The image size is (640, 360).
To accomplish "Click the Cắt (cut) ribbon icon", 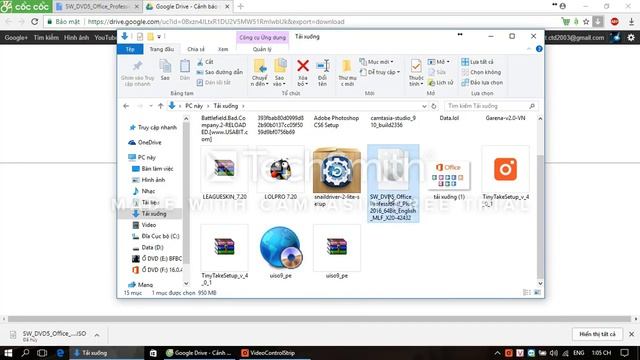I will 200,62.
